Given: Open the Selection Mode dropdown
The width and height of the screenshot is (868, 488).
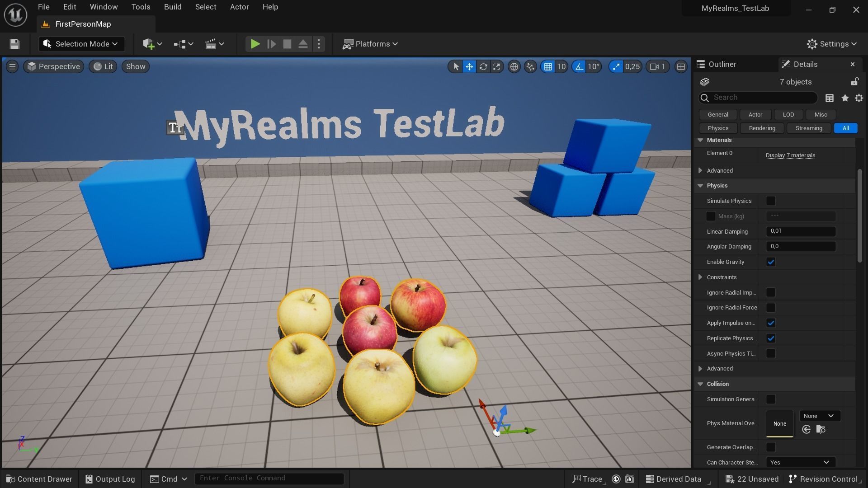Looking at the screenshot, I should (81, 44).
